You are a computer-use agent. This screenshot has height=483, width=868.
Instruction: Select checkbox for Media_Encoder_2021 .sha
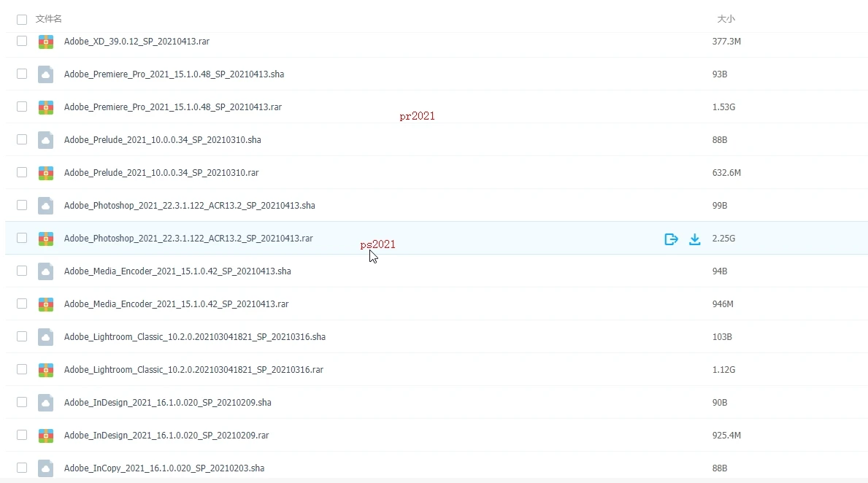22,271
